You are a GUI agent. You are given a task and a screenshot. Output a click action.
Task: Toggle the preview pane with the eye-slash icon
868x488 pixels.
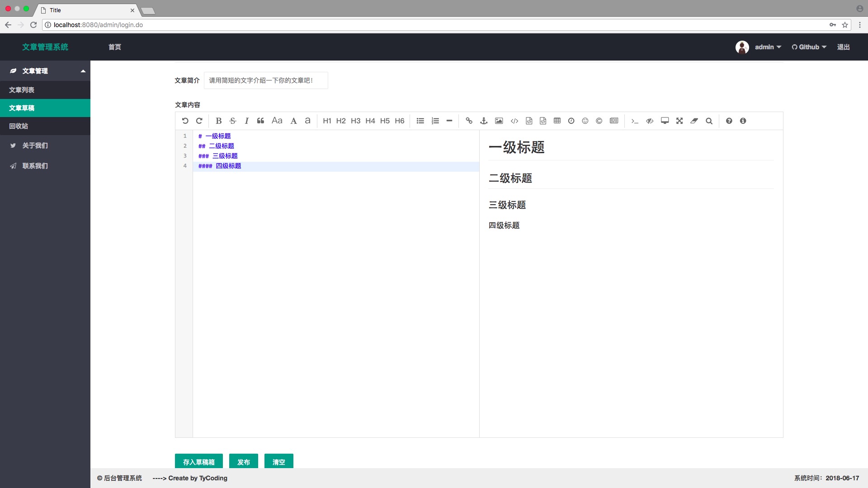pyautogui.click(x=650, y=121)
